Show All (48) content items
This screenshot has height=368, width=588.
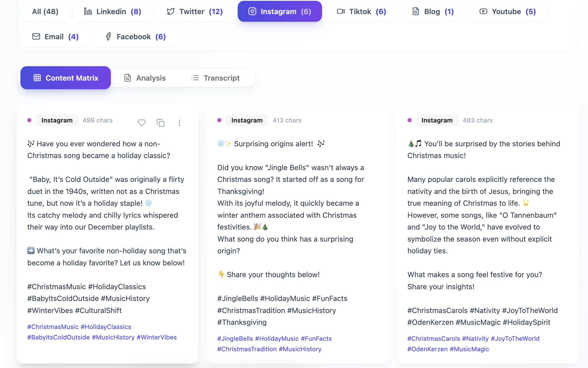click(x=45, y=11)
